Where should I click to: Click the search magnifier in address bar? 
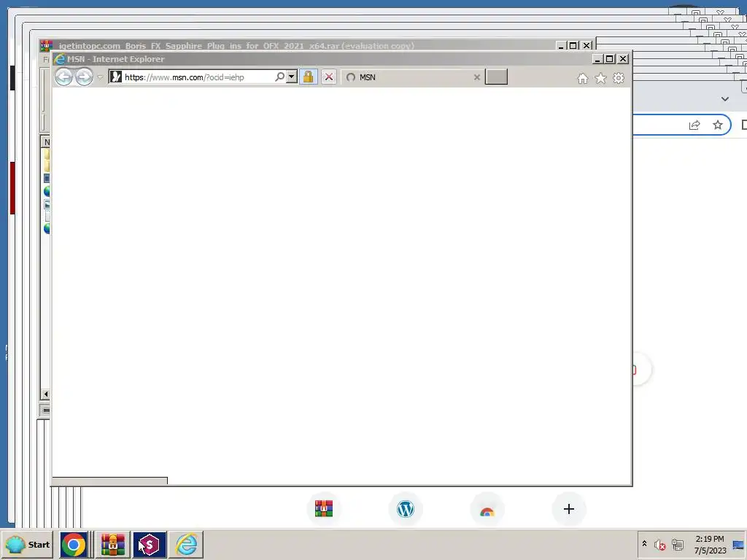pos(279,77)
